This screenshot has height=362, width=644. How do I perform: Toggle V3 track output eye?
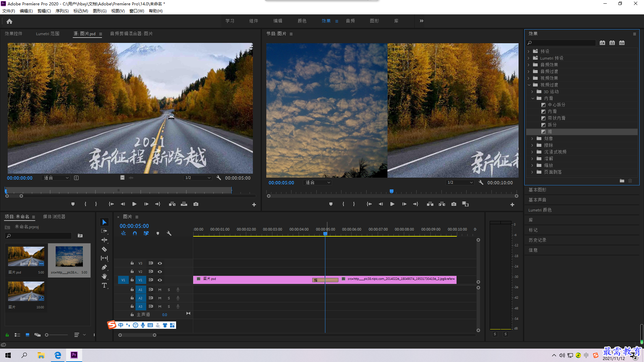pos(160,263)
